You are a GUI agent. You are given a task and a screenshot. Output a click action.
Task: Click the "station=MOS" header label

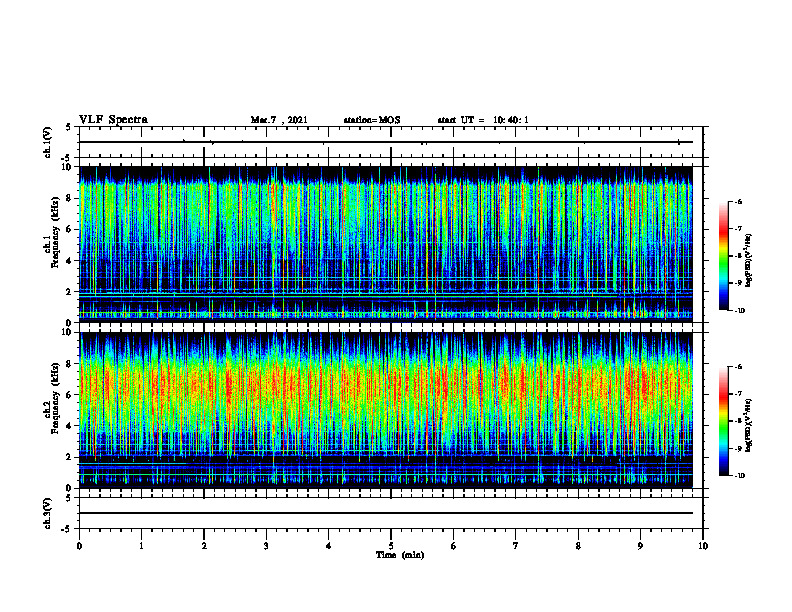(x=372, y=120)
